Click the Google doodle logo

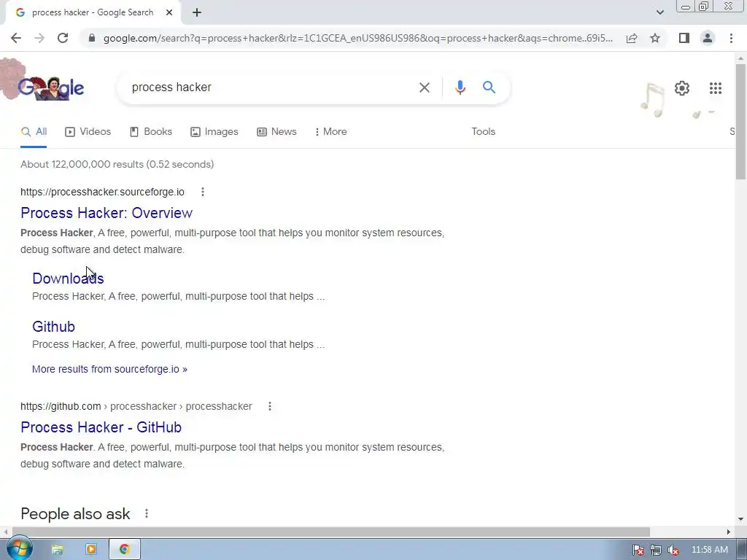(x=50, y=87)
